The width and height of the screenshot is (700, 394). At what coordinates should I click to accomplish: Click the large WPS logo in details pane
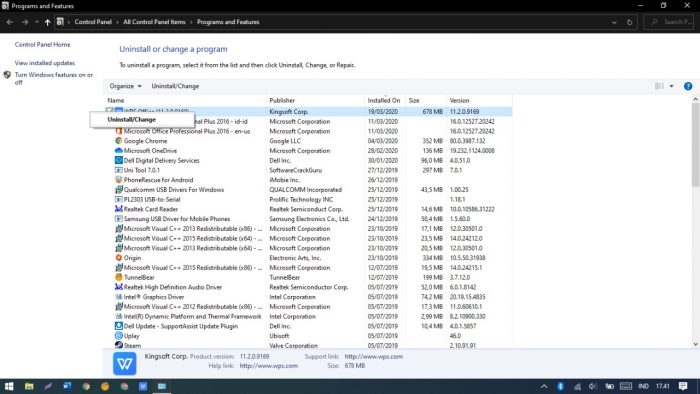click(125, 364)
